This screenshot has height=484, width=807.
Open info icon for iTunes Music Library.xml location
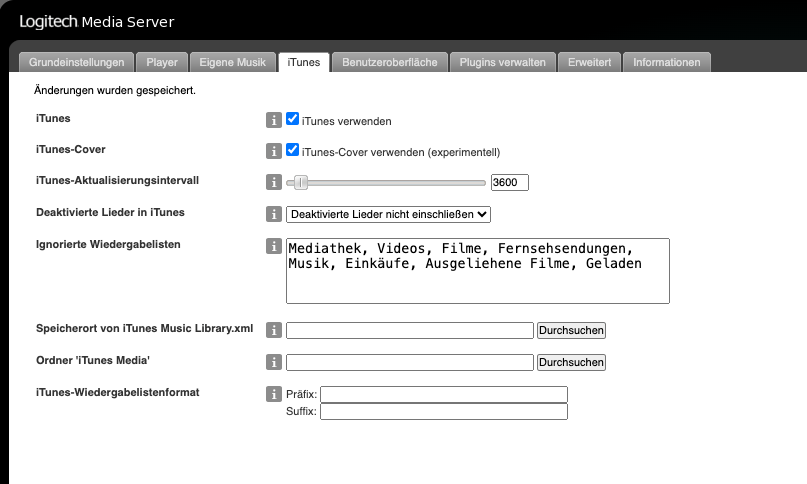point(273,330)
